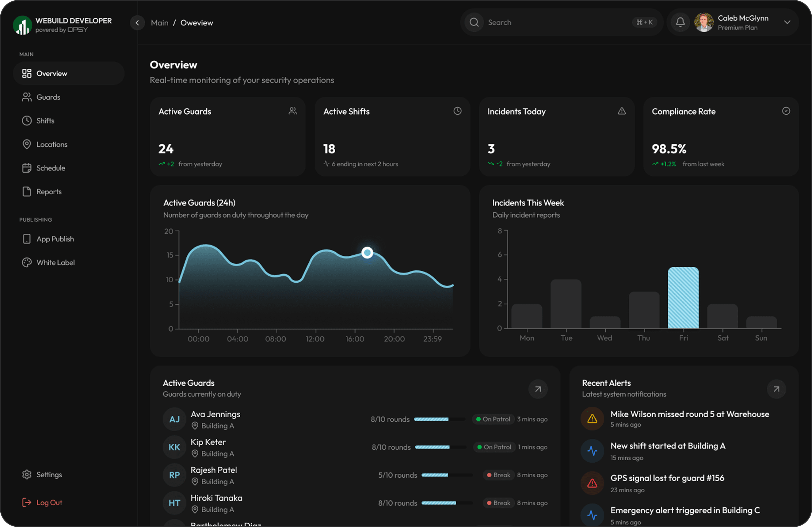
Task: Click activity icon for Emergency alert in Building C
Action: (592, 515)
